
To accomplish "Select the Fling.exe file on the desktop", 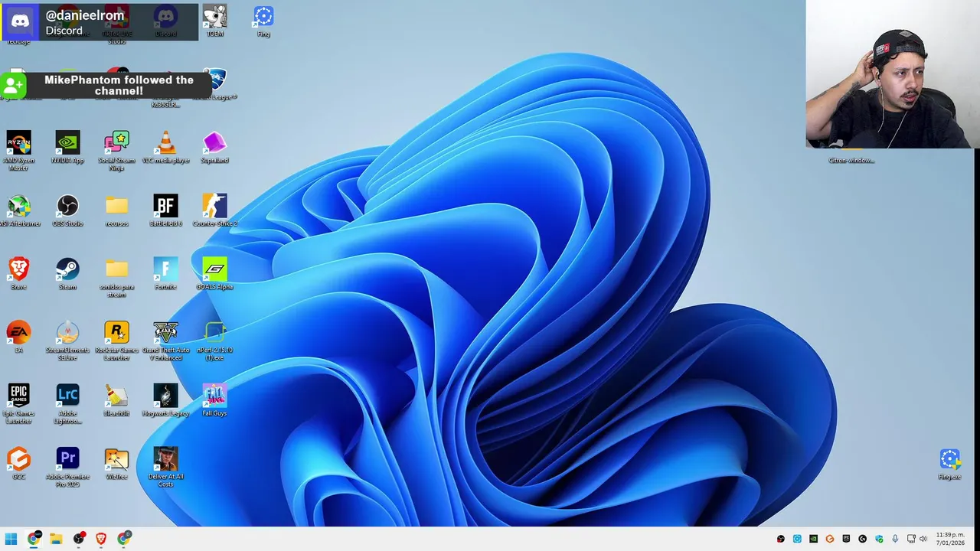I will pos(949,464).
